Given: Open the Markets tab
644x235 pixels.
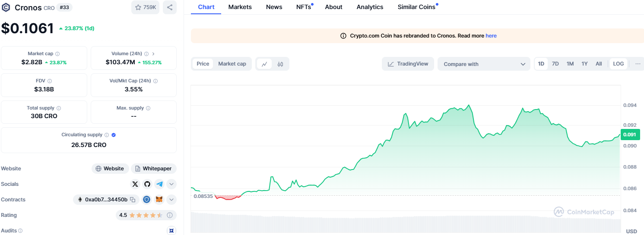Looking at the screenshot, I should [x=240, y=7].
